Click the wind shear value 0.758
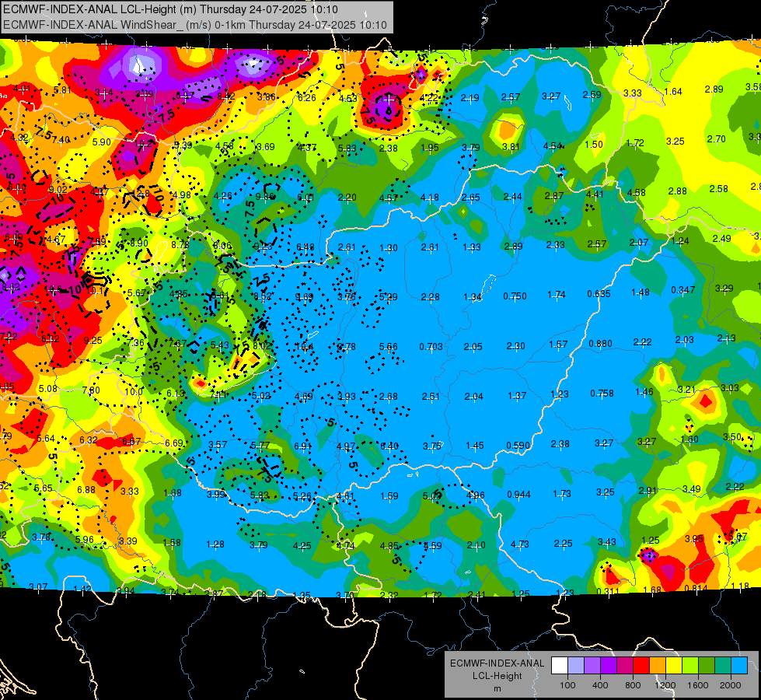This screenshot has width=761, height=700. pos(602,393)
